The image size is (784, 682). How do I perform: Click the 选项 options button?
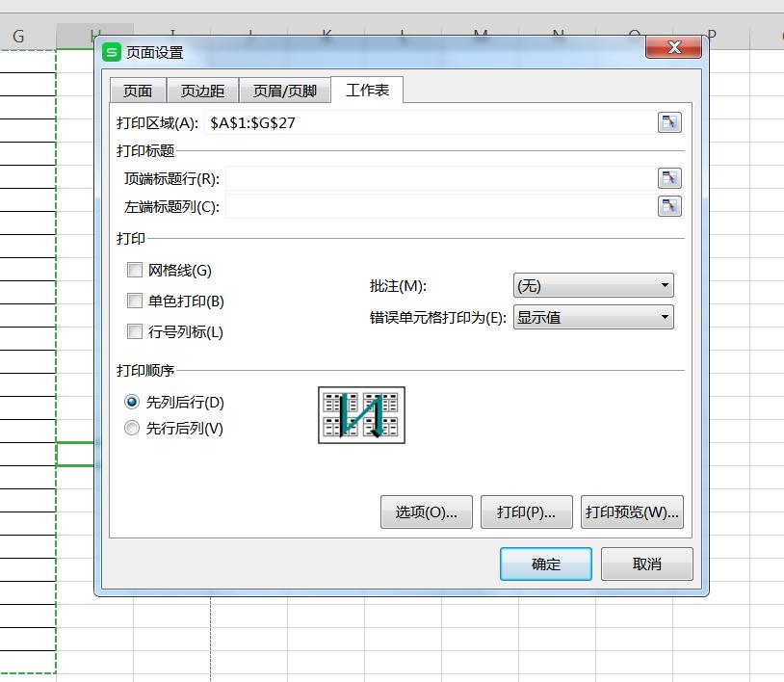[426, 511]
